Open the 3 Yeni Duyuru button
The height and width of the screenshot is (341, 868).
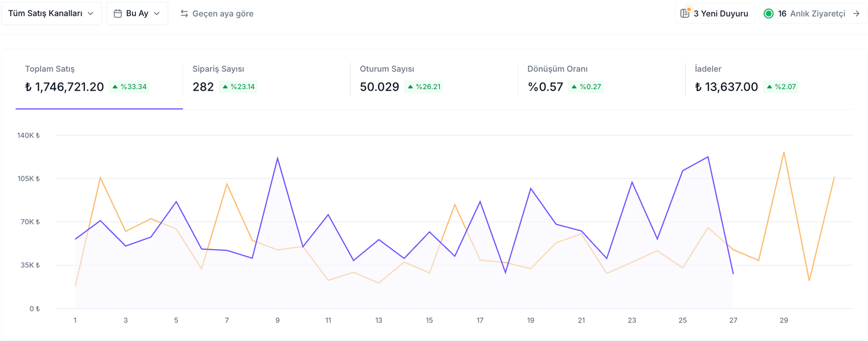(x=715, y=13)
